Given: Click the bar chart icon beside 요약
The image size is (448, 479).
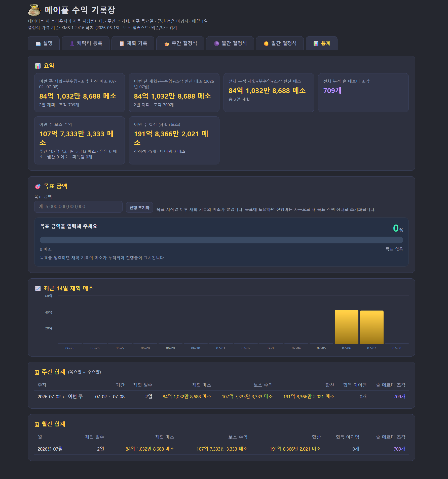Looking at the screenshot, I should [38, 66].
